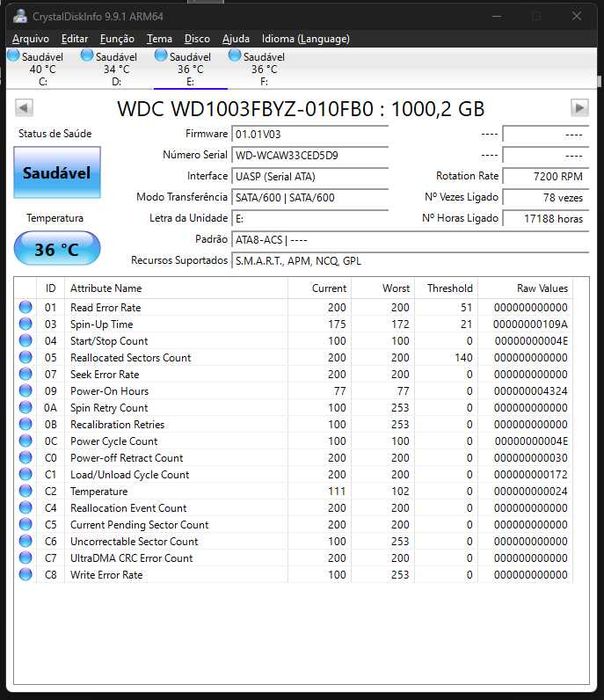The image size is (604, 700).
Task: Go to next disk with right arrow
Action: pyautogui.click(x=579, y=108)
